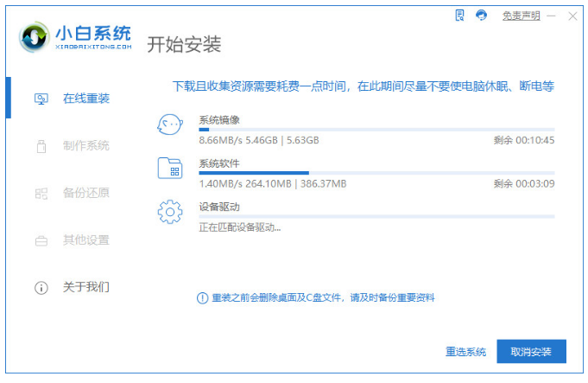The height and width of the screenshot is (383, 588).
Task: Click the 系统软件 download progress bar
Action: point(376,173)
